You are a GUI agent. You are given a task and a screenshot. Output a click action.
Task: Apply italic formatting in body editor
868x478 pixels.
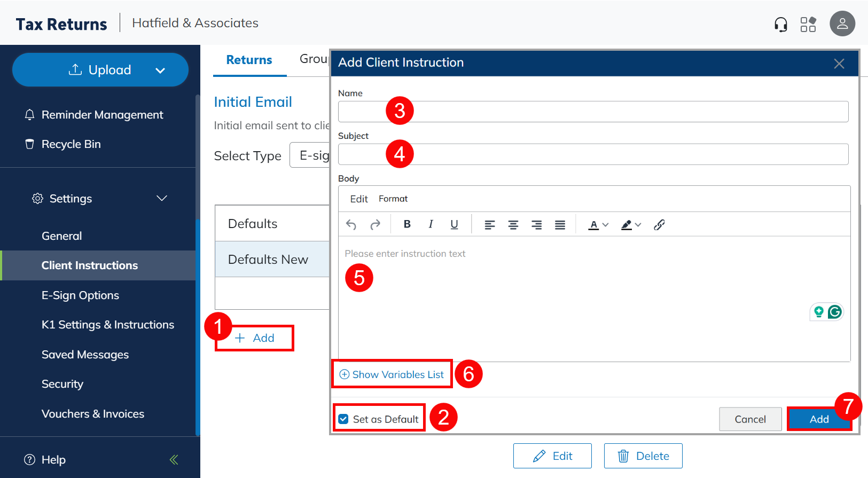(431, 225)
